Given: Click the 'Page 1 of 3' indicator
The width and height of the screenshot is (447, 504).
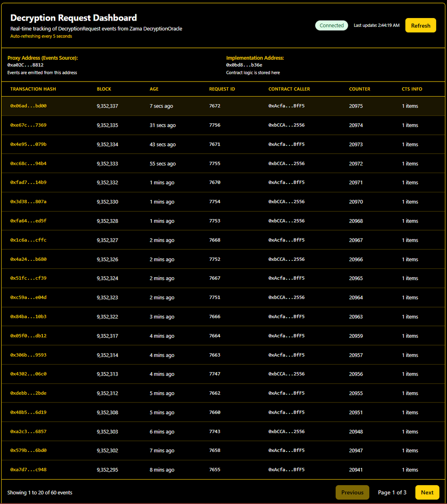Looking at the screenshot, I should [x=392, y=493].
